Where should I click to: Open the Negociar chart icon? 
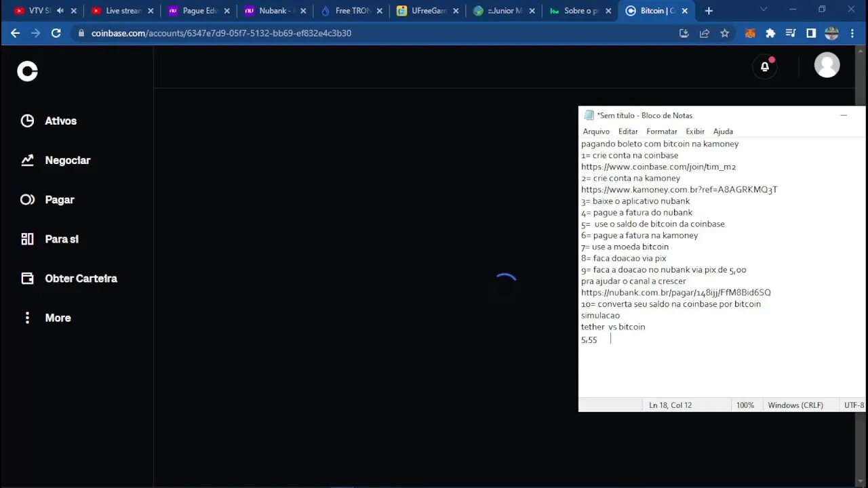(x=27, y=160)
